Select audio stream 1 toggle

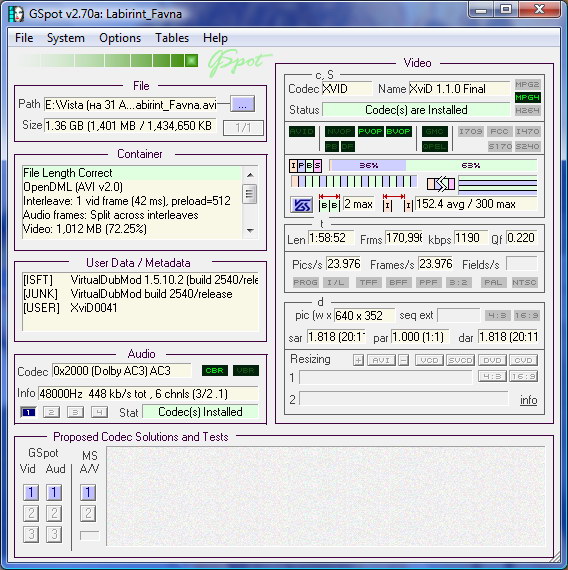(28, 412)
